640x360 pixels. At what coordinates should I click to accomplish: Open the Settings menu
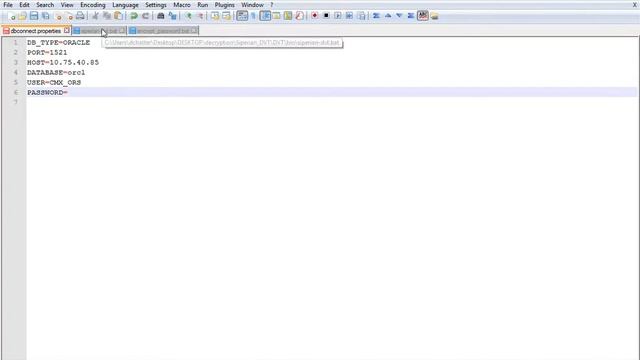pos(156,5)
